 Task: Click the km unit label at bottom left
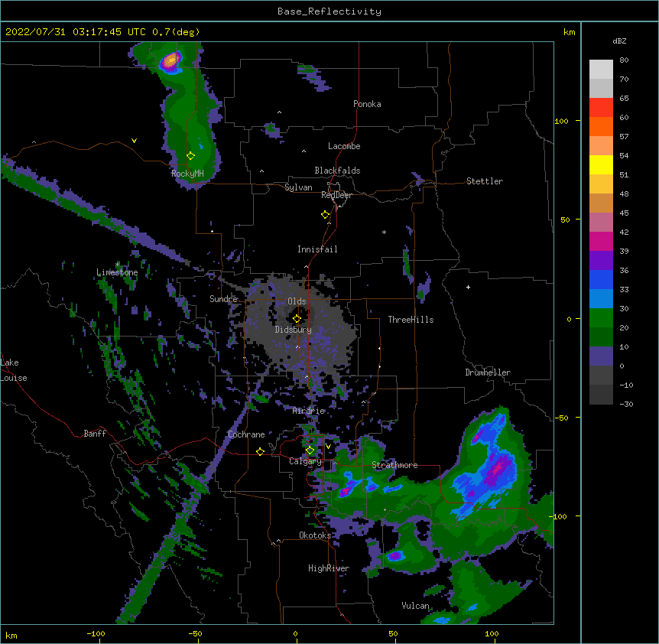[x=11, y=635]
